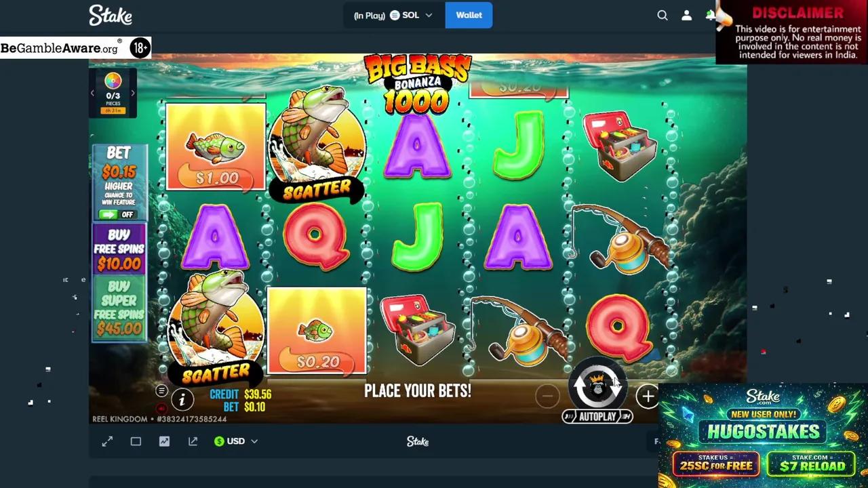
Task: Decrease bet with the minus button
Action: click(x=547, y=396)
